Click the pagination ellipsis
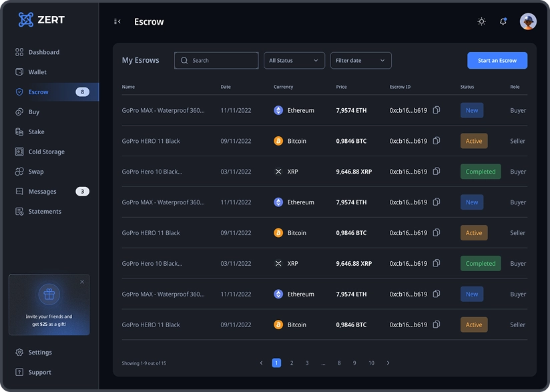This screenshot has height=392, width=550. 323,363
